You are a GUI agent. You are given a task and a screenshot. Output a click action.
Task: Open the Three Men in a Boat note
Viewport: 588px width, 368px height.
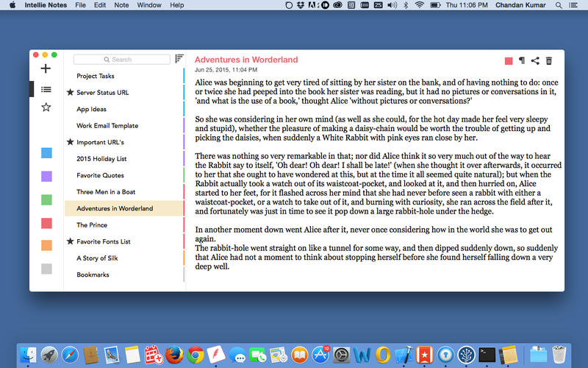pos(124,191)
